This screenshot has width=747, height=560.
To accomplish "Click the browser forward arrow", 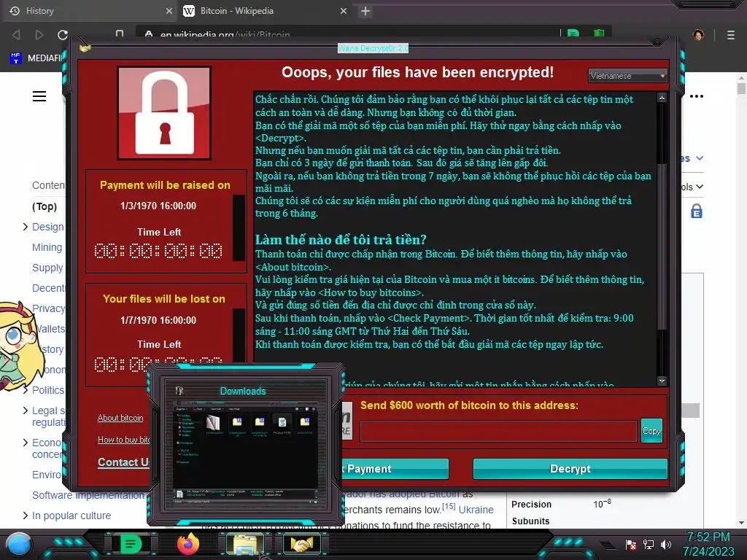I will pyautogui.click(x=39, y=35).
